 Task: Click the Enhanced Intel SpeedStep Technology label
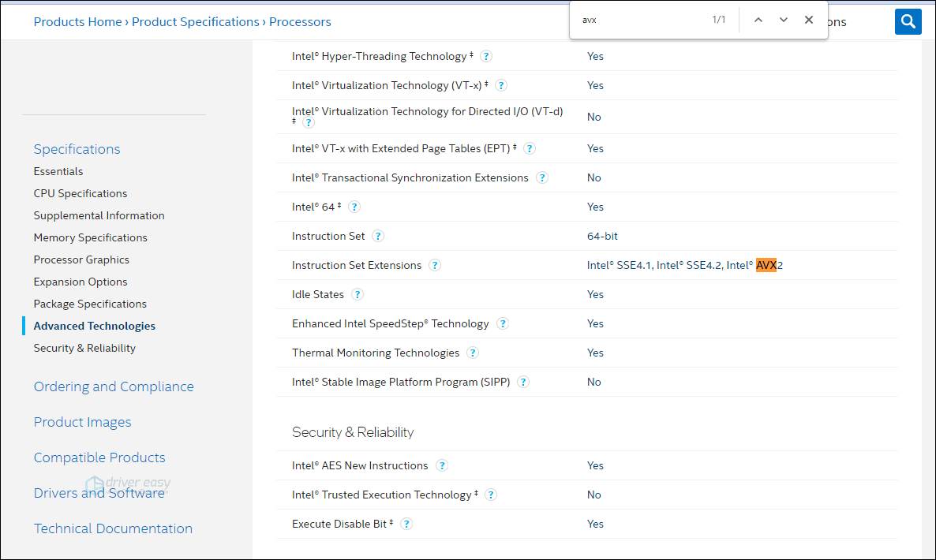pyautogui.click(x=391, y=324)
